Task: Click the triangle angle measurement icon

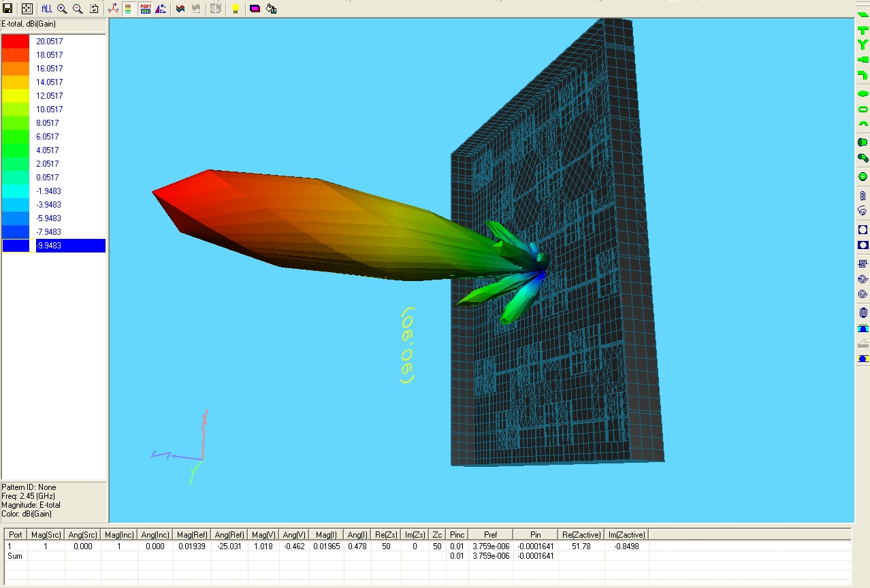Action: pyautogui.click(x=161, y=9)
